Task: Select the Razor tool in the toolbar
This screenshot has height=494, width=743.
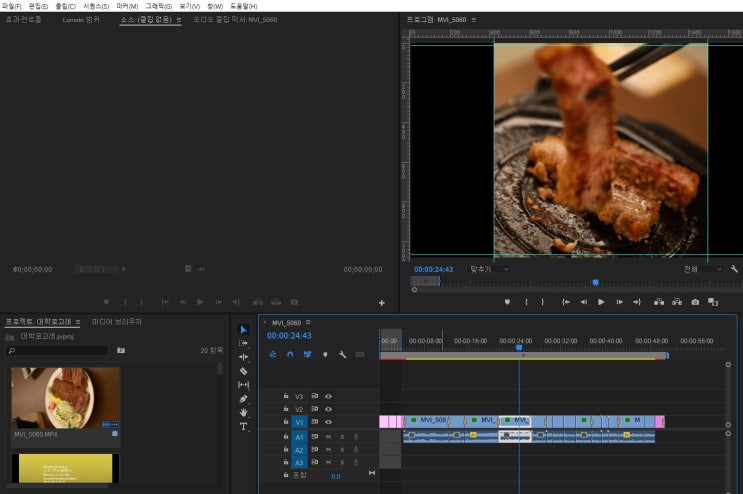Action: (x=243, y=371)
